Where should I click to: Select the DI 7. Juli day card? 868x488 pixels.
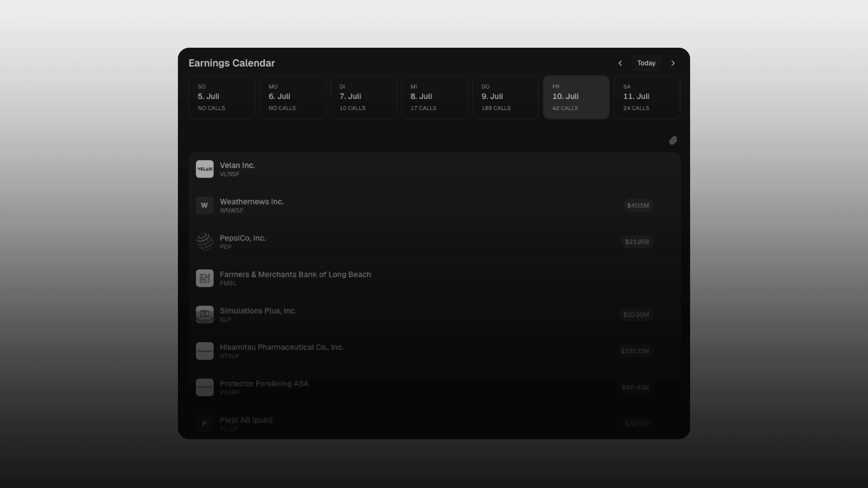(x=363, y=97)
